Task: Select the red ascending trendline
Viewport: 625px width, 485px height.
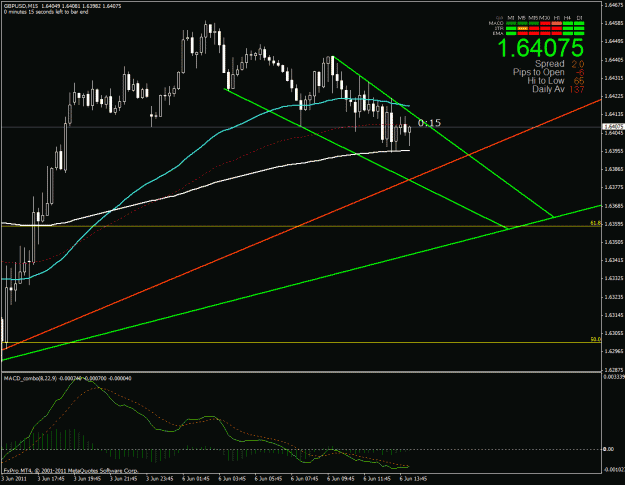Action: pyautogui.click(x=303, y=224)
